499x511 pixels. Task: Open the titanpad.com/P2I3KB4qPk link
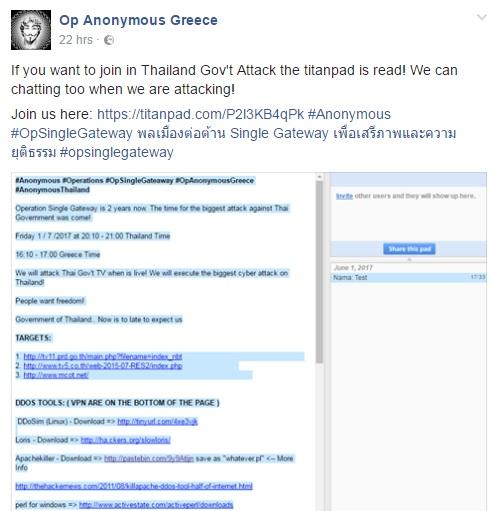(x=200, y=114)
